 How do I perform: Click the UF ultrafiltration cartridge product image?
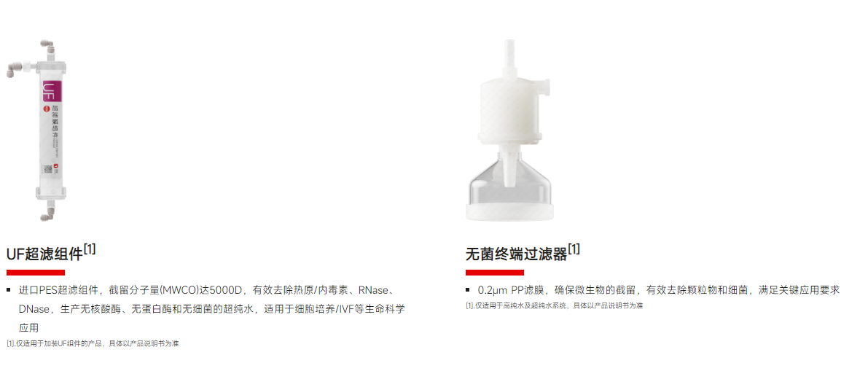pos(39,132)
